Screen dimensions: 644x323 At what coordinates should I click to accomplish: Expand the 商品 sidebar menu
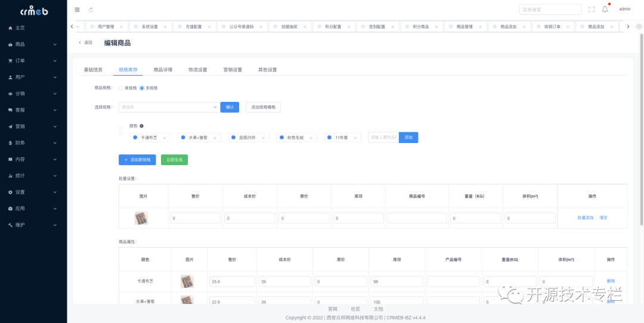tap(33, 44)
